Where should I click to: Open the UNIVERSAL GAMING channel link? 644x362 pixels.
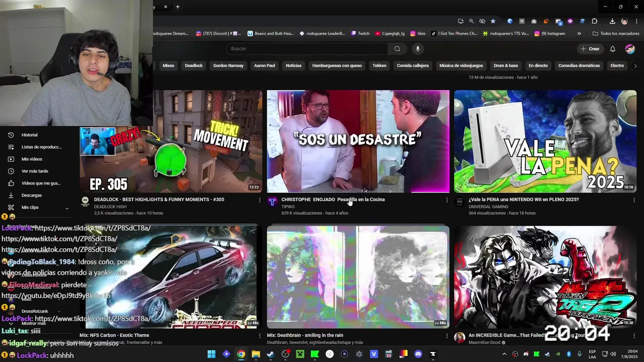coord(488,207)
